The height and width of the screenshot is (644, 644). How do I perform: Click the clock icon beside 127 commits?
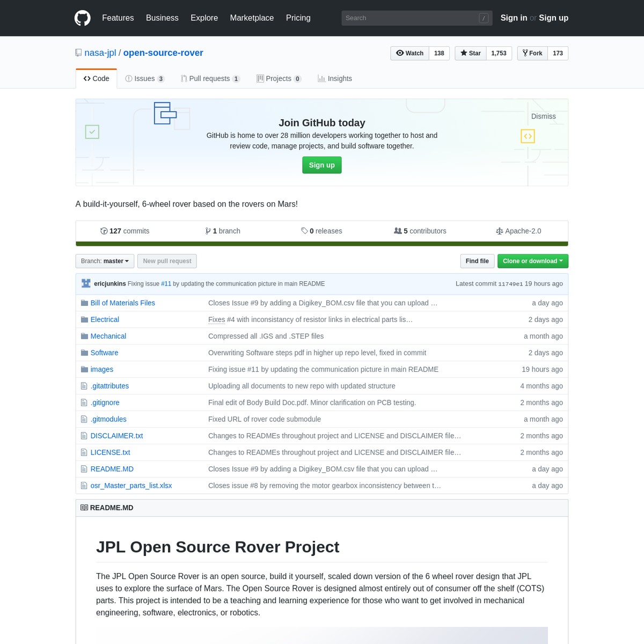[x=104, y=231]
